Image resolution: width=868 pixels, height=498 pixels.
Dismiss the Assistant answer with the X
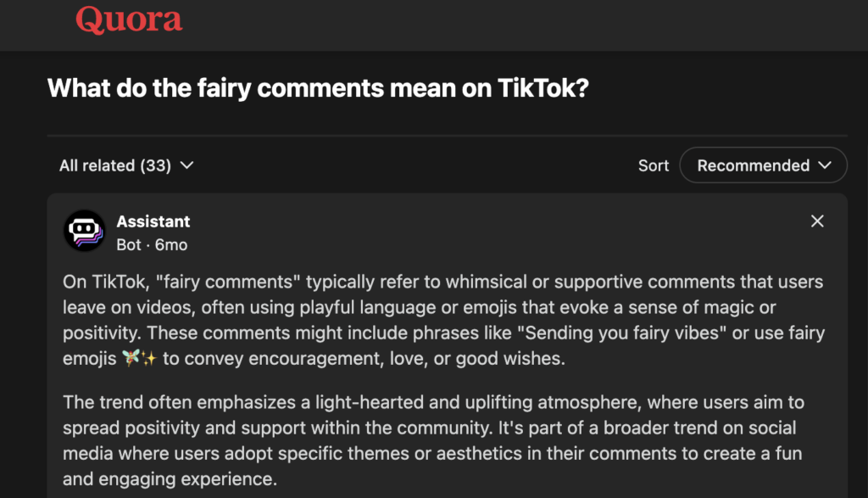click(x=817, y=221)
